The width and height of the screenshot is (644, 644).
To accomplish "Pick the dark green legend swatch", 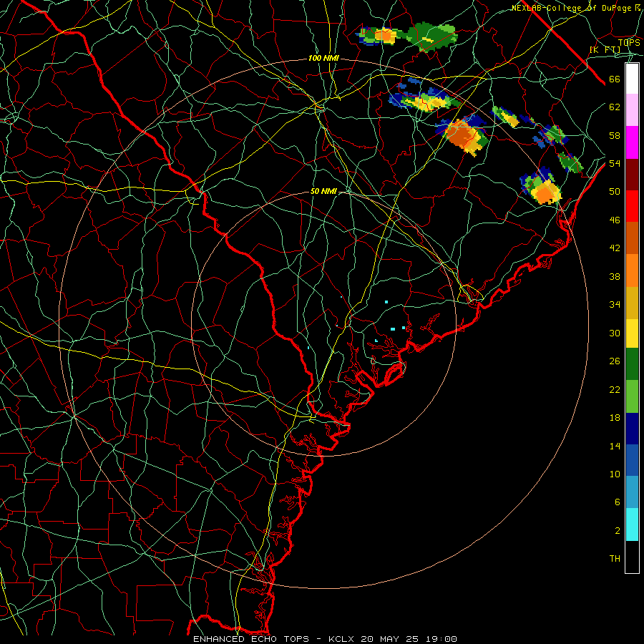I will (632, 364).
